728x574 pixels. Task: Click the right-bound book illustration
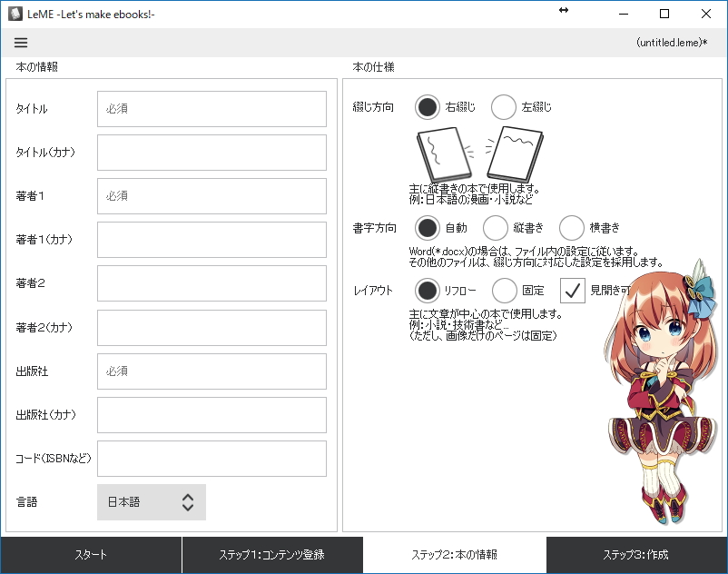[x=442, y=153]
